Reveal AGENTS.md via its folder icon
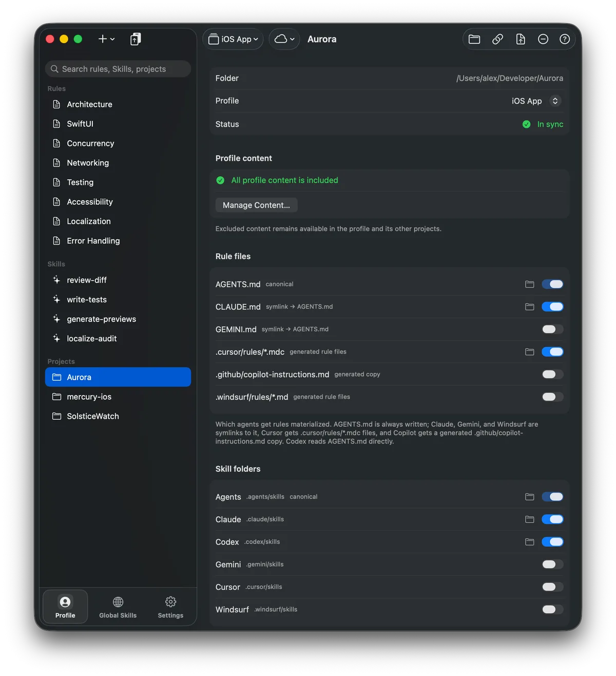Viewport: 616px width, 676px height. 530,284
